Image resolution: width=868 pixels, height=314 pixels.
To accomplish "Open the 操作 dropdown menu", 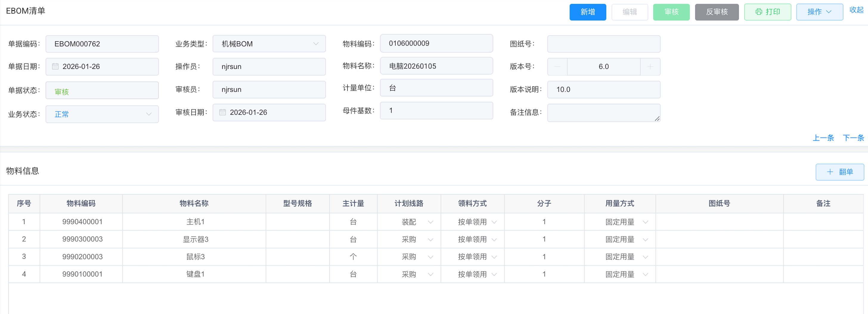I will (x=819, y=12).
